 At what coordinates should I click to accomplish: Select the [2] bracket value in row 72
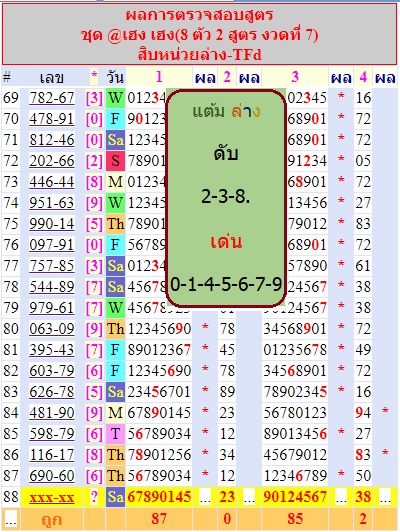coord(94,161)
